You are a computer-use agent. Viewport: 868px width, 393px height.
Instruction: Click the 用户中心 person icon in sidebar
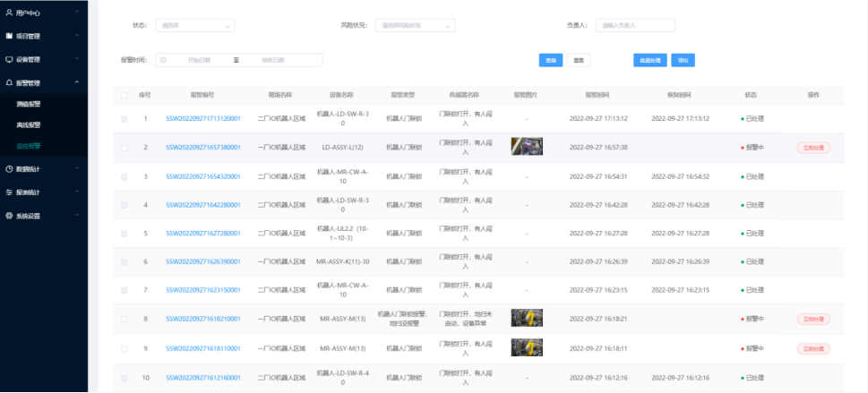(x=9, y=13)
